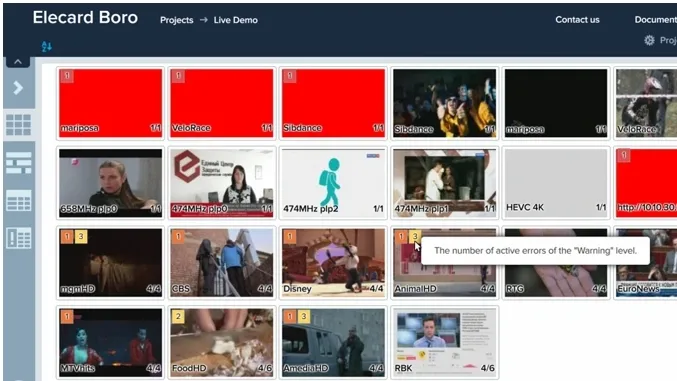
Task: Open the red VeloRace alarm tile
Action: [x=221, y=103]
